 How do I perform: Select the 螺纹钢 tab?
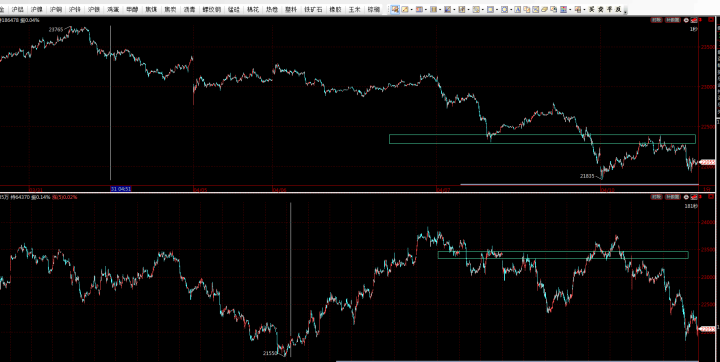(x=211, y=9)
